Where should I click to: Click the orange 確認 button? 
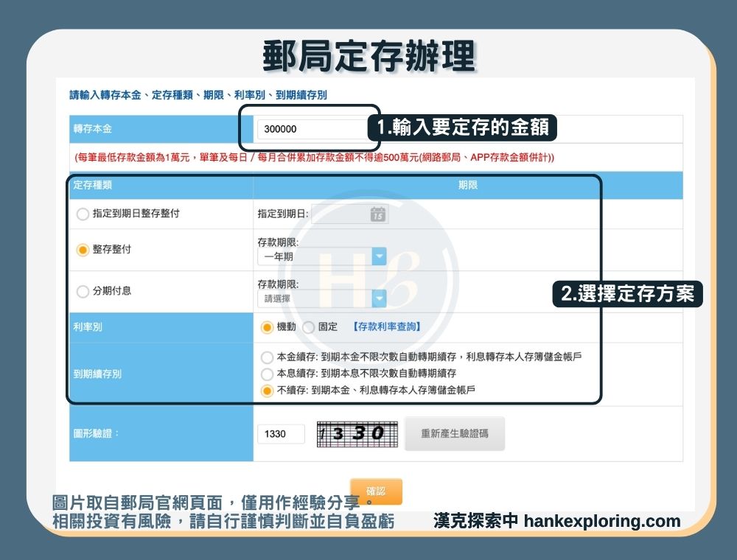click(376, 491)
